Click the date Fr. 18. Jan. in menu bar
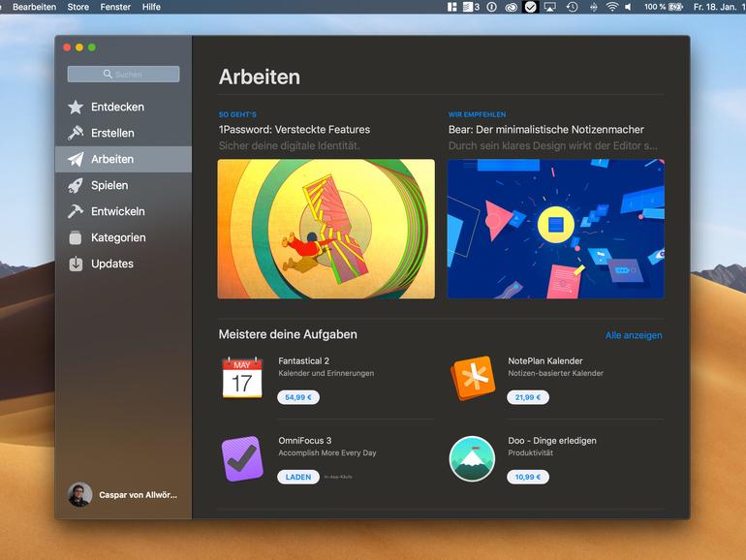 click(x=715, y=7)
